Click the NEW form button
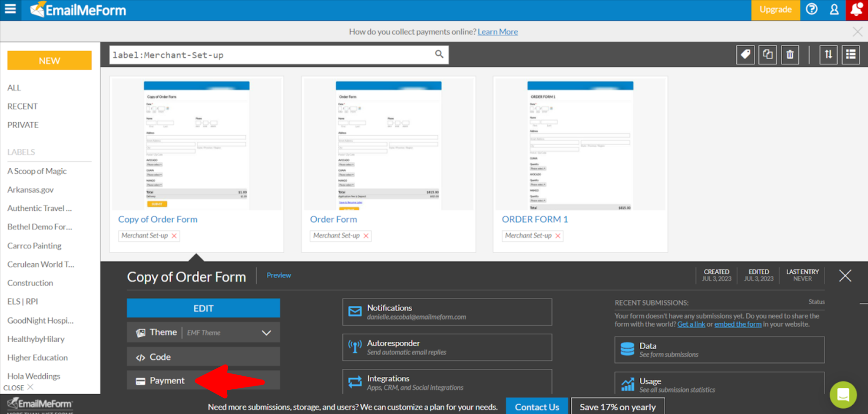Screen dimensions: 868x414 (49, 61)
